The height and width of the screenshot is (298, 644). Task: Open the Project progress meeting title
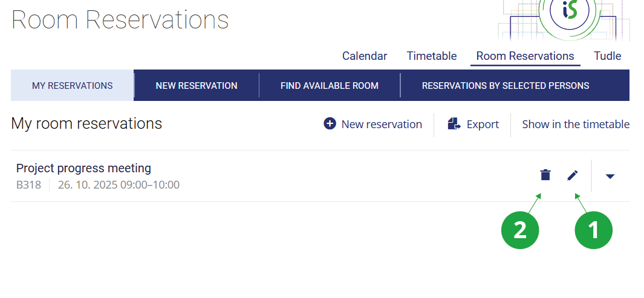(83, 168)
